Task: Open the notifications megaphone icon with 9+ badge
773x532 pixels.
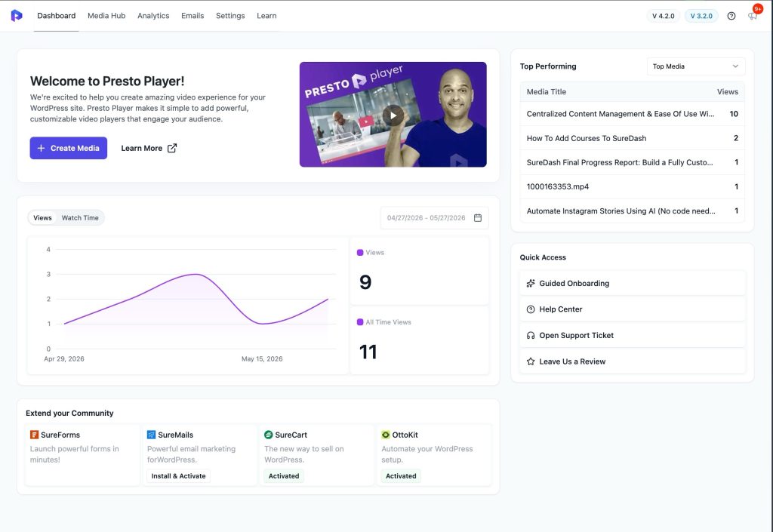Action: 753,16
